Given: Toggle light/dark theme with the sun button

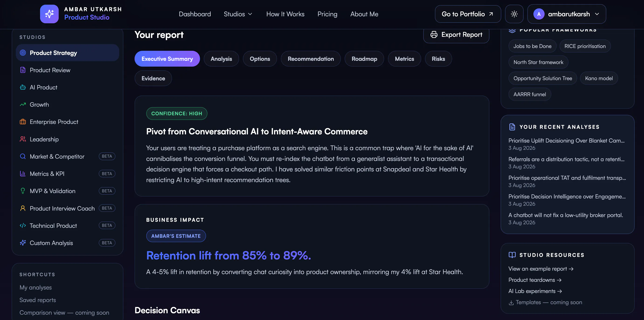Looking at the screenshot, I should click(514, 14).
